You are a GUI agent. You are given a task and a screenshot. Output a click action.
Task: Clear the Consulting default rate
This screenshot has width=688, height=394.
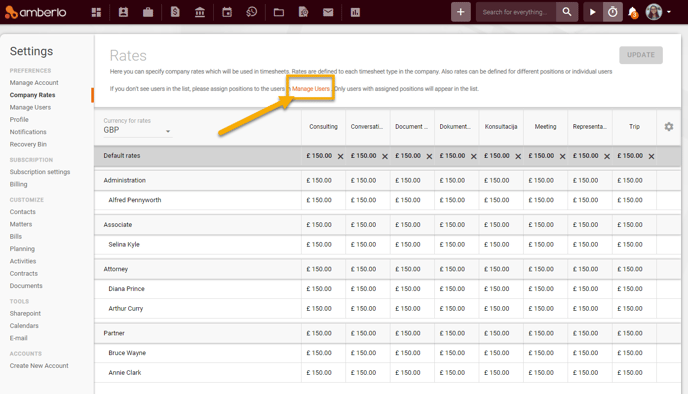[340, 157]
